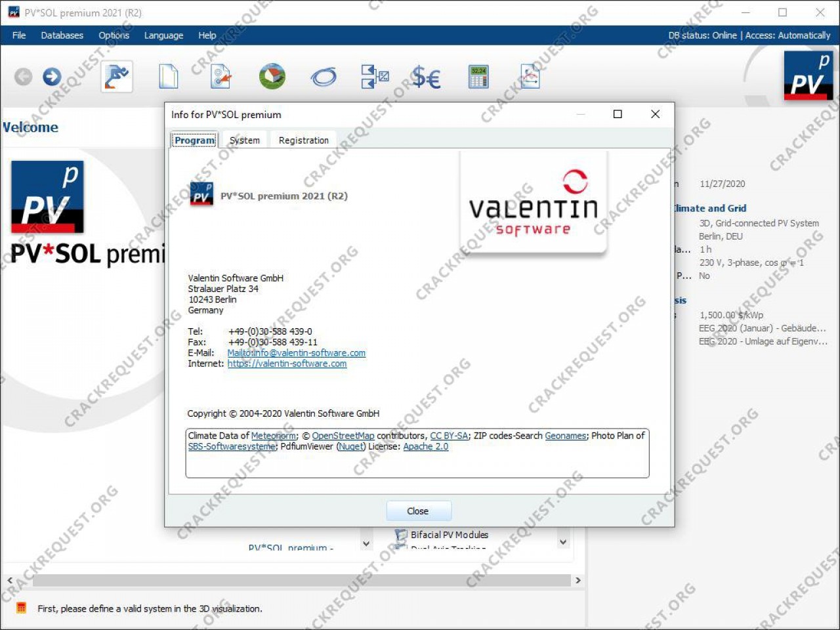
Task: Click the PV*SOL icon inside the info dialog
Action: [201, 194]
